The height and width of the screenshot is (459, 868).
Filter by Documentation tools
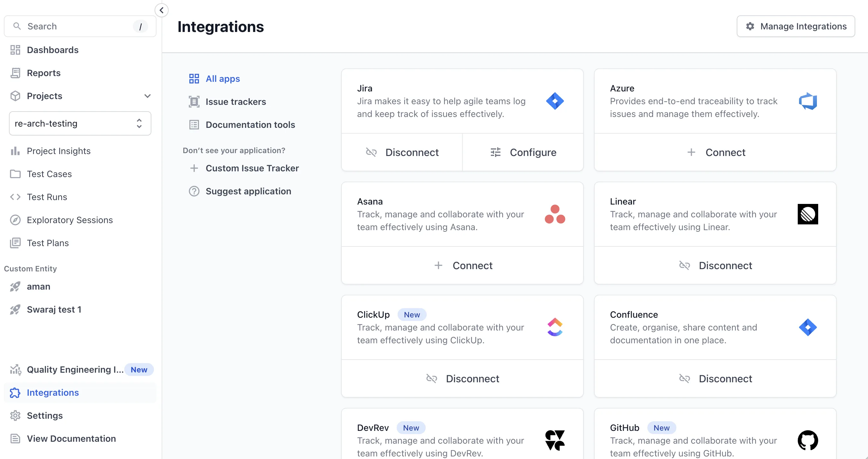tap(242, 124)
